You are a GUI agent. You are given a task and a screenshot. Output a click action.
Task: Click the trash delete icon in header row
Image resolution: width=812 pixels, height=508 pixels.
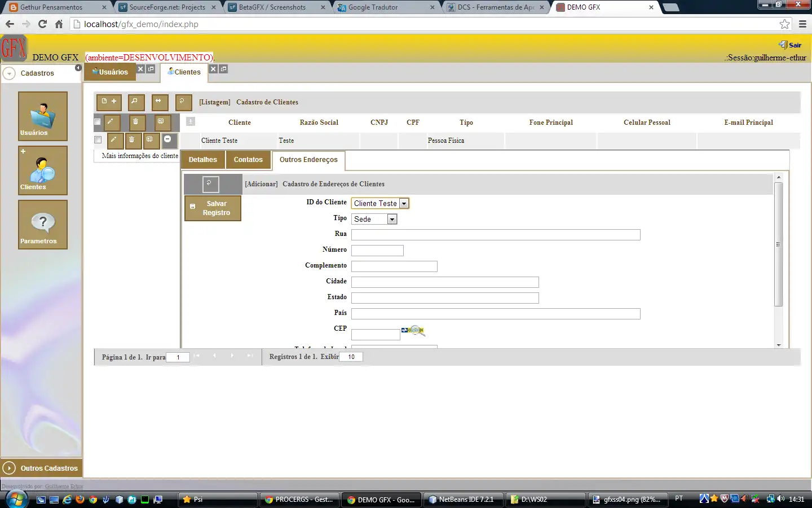pos(136,122)
